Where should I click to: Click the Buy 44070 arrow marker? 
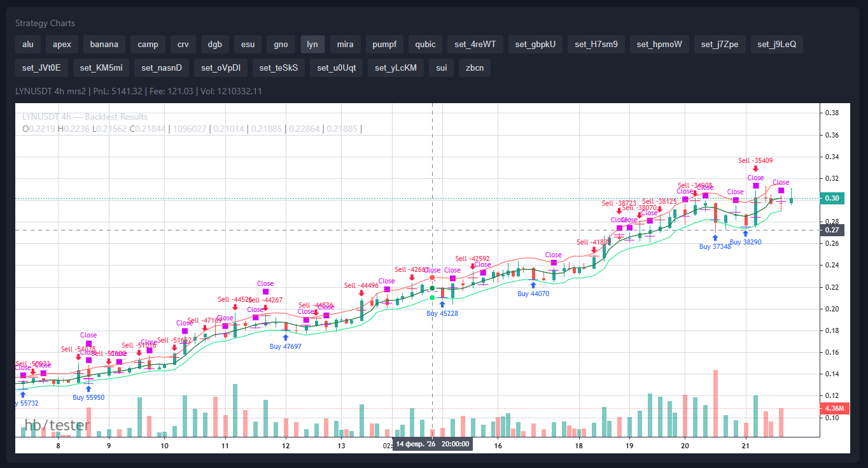click(533, 285)
